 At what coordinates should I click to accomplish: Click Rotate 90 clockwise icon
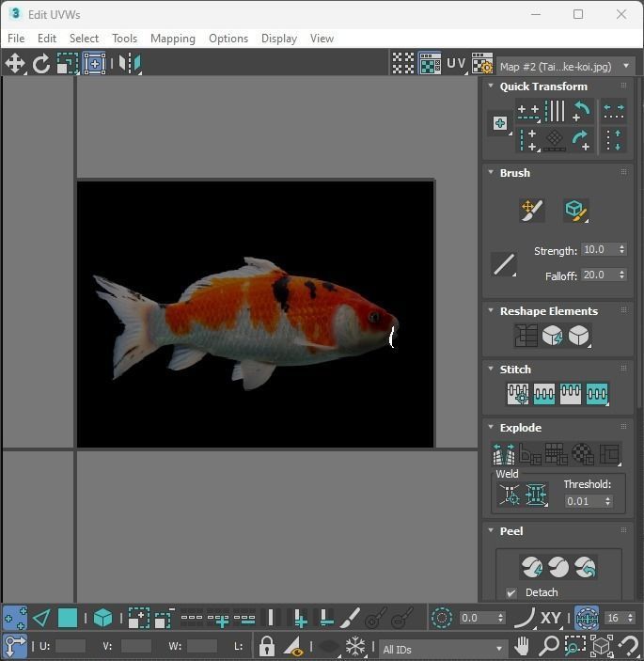pyautogui.click(x=582, y=140)
